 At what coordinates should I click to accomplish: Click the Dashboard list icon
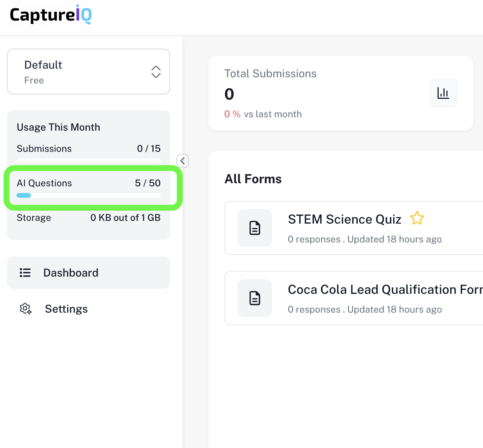(25, 273)
